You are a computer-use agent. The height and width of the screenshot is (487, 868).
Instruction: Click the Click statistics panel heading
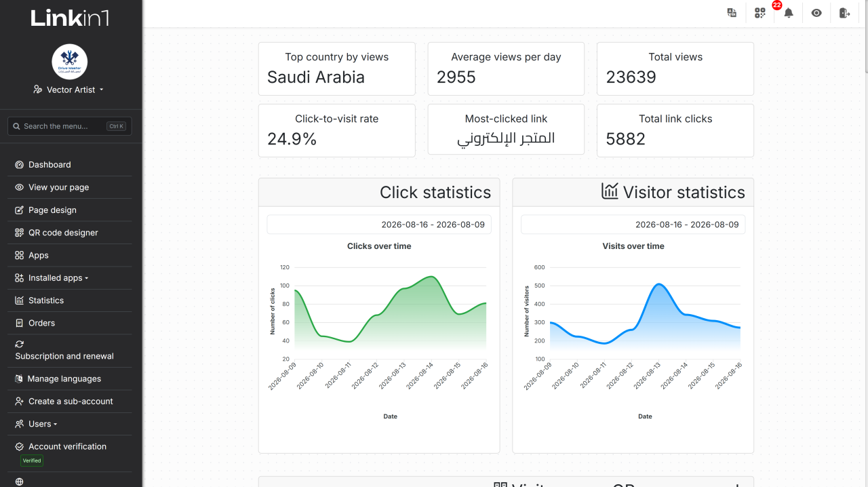coord(435,193)
